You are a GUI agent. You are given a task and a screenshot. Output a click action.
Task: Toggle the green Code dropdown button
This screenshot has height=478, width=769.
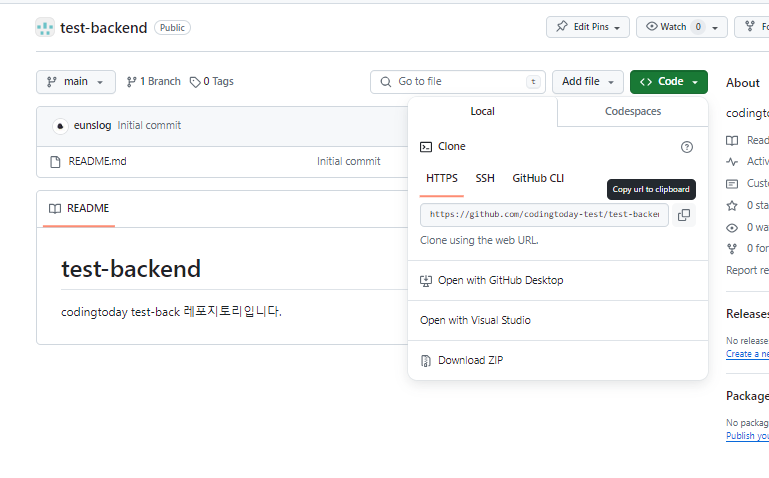[668, 82]
